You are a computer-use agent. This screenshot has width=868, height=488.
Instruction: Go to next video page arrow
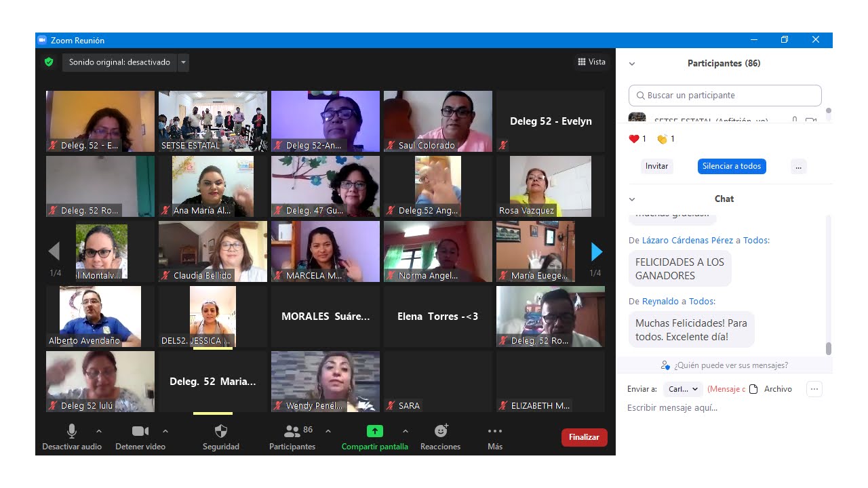coord(597,252)
